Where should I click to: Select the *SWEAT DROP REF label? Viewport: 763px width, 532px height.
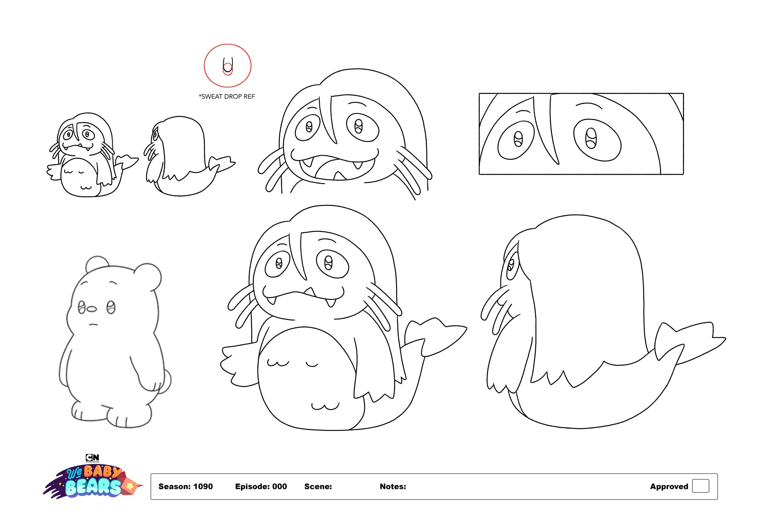(227, 97)
